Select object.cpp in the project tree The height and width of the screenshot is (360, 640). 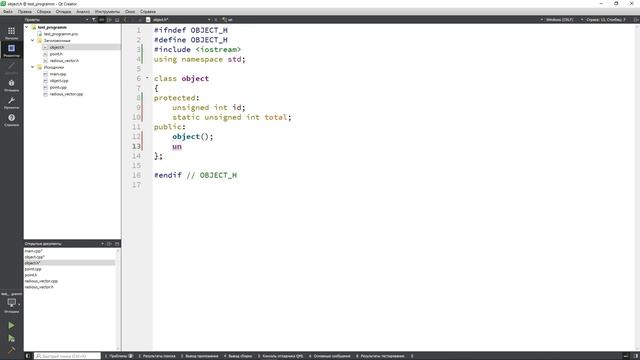(59, 80)
